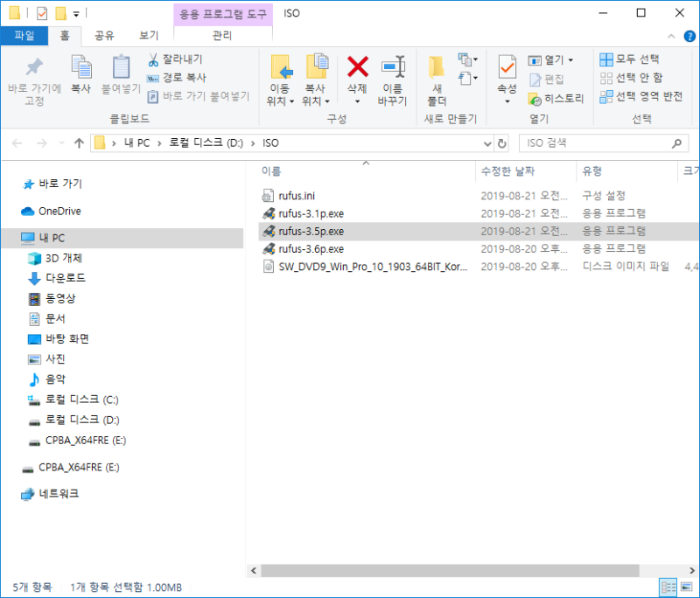Viewport: 700px width, 598px height.
Task: Open 복사 위치 (Copy to) menu
Action: point(316,80)
